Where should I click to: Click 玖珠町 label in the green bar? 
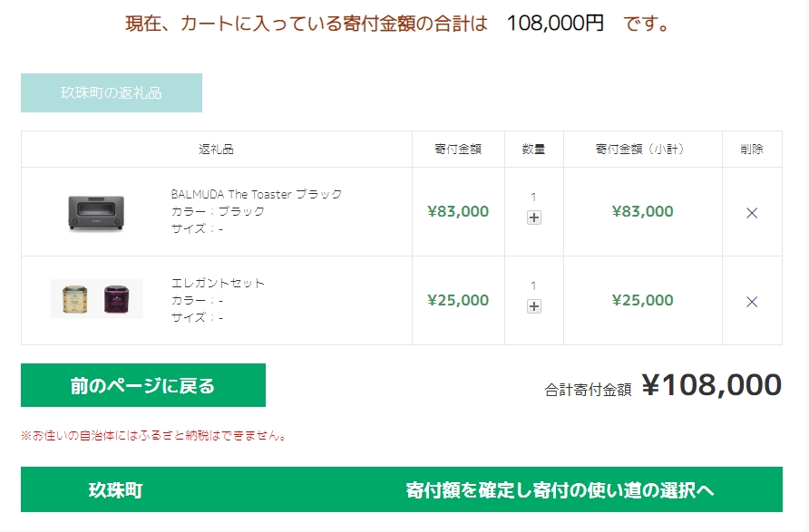(x=115, y=490)
